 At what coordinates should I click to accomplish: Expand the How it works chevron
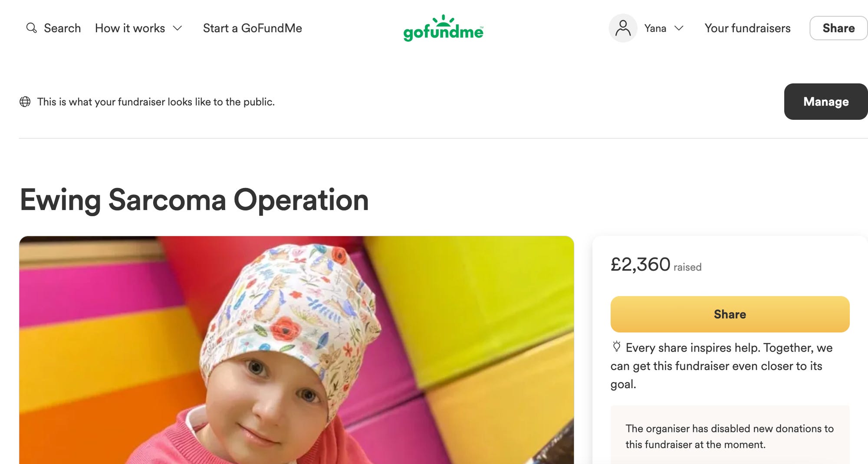click(178, 28)
